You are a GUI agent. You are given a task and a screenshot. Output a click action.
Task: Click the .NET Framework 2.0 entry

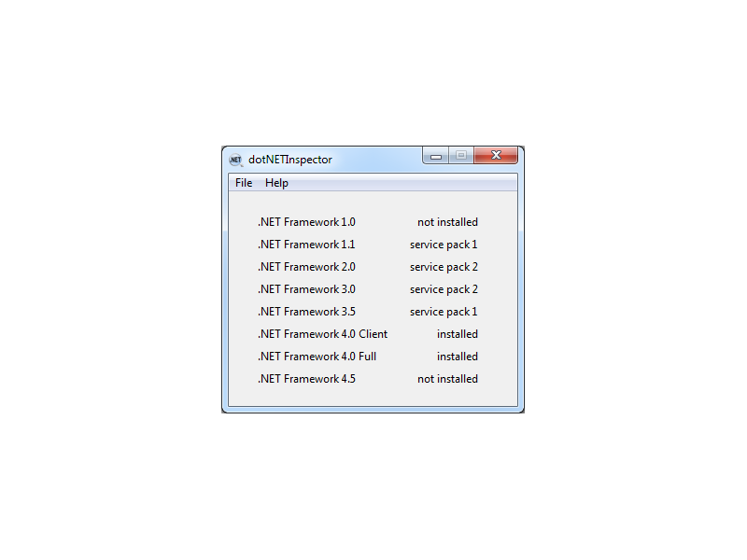pos(306,267)
